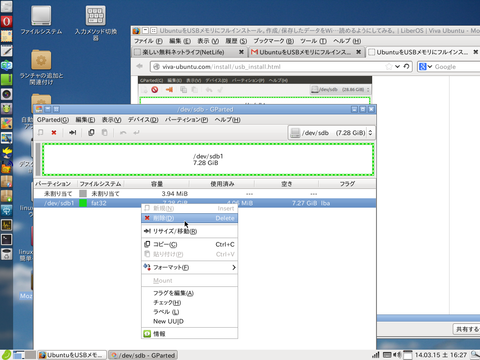Select the 未割り当て 3.94 MiB partition row

205,194
